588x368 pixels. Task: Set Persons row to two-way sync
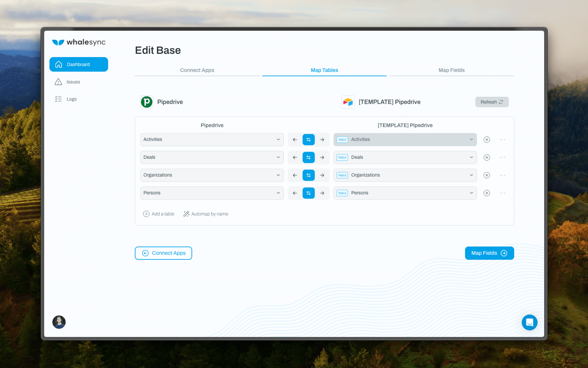308,193
